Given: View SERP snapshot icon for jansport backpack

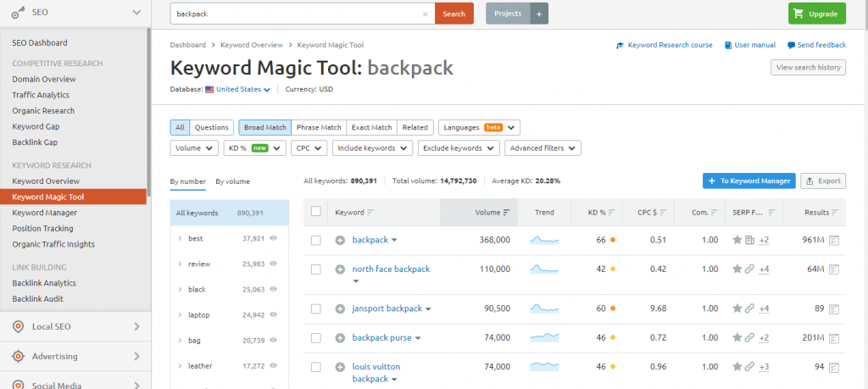Looking at the screenshot, I should click(x=834, y=308).
